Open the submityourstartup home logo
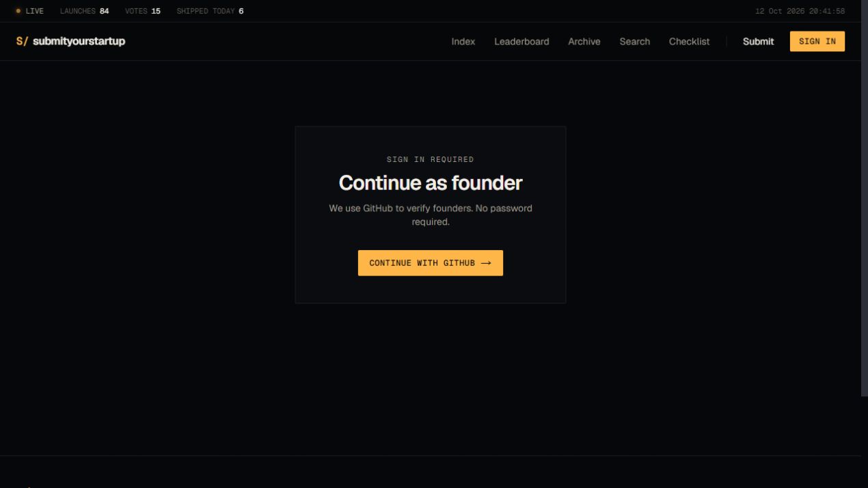Viewport: 868px width, 488px height. pyautogui.click(x=70, y=41)
